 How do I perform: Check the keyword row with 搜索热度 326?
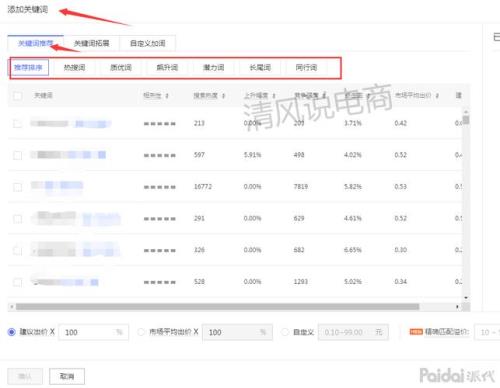18,250
